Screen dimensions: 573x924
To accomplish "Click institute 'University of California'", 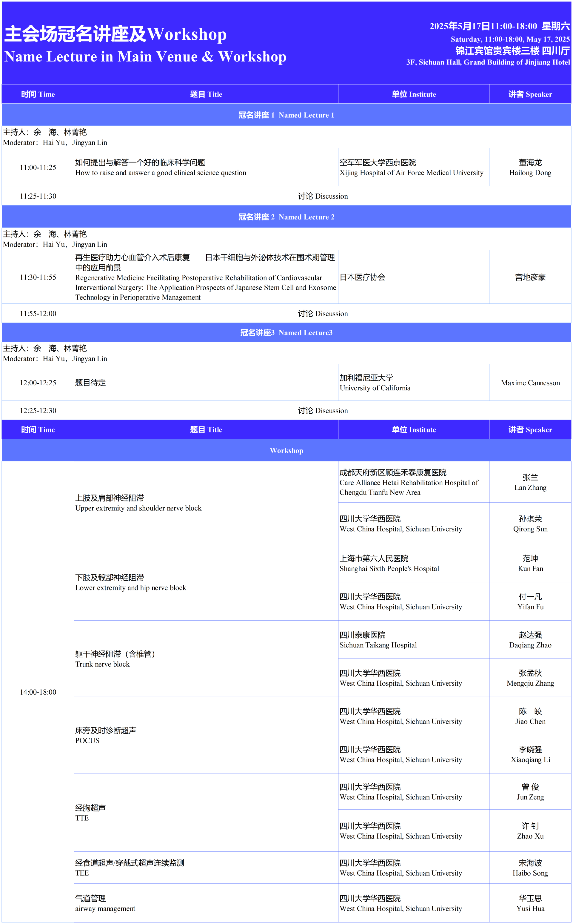I will 375,388.
